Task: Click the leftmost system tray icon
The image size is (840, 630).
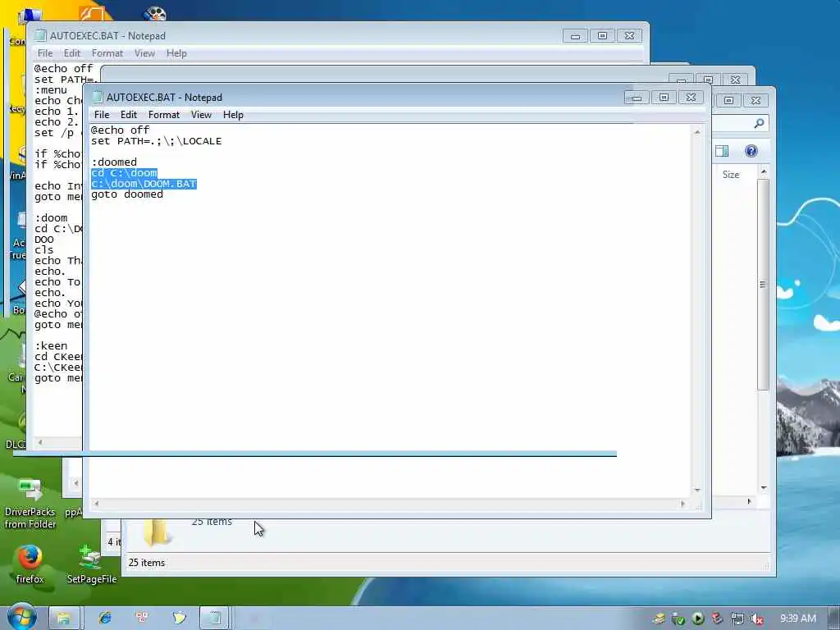Action: 659,619
